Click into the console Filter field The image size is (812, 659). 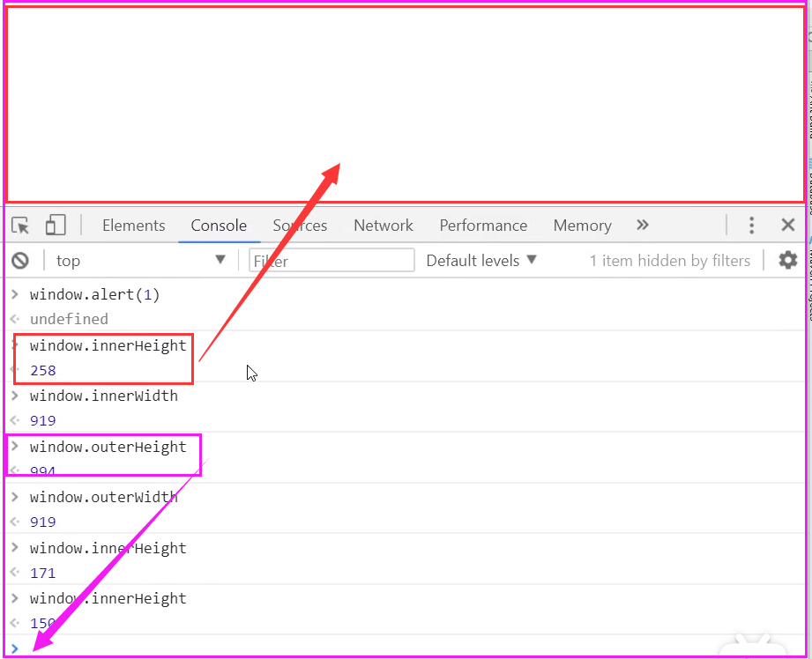pos(333,261)
